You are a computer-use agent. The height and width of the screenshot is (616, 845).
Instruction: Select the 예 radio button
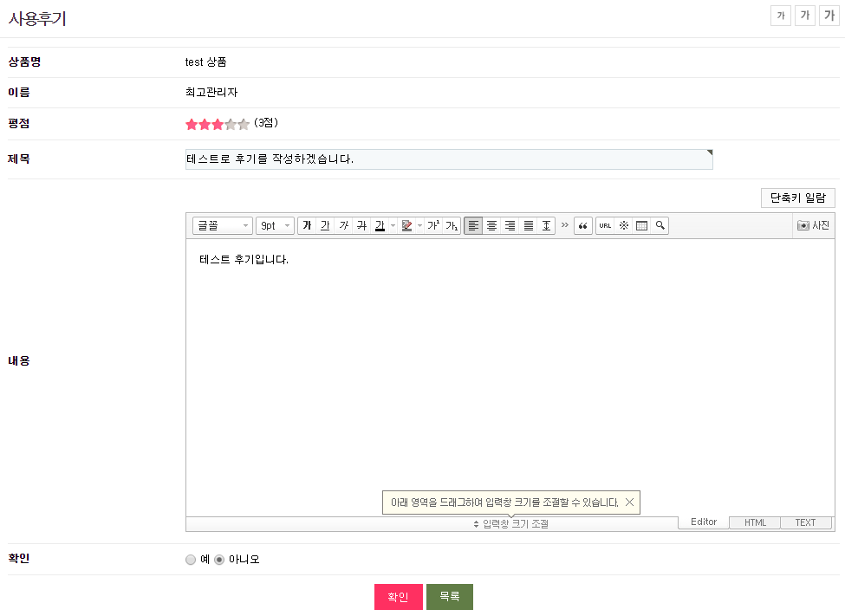(190, 560)
